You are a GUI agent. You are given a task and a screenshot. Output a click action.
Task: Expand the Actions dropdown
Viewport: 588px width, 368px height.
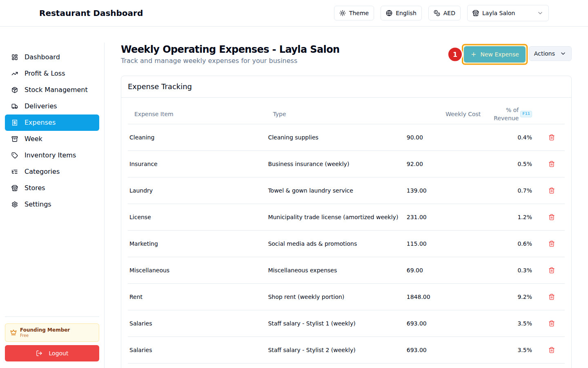550,54
